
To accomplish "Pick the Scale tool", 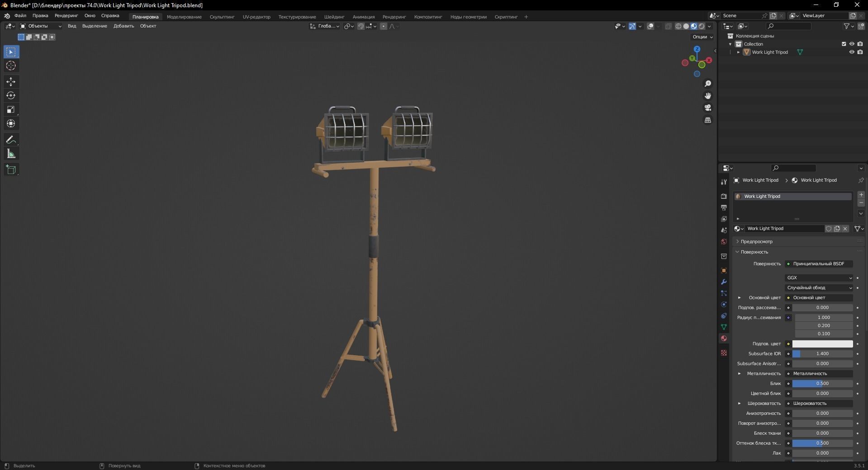I will coord(11,110).
